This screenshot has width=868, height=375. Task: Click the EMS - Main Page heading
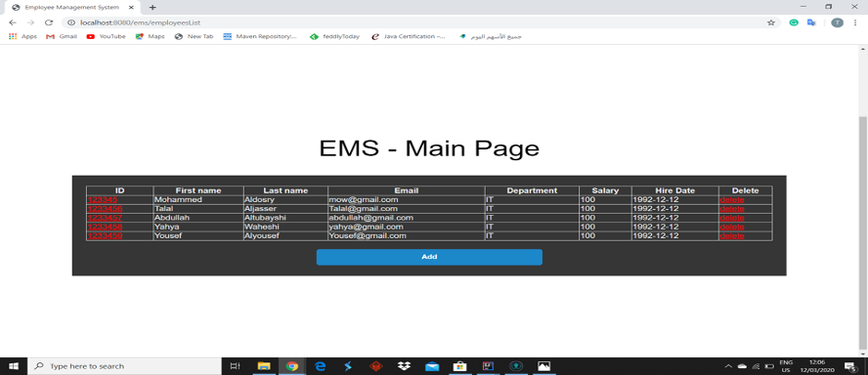pyautogui.click(x=429, y=148)
